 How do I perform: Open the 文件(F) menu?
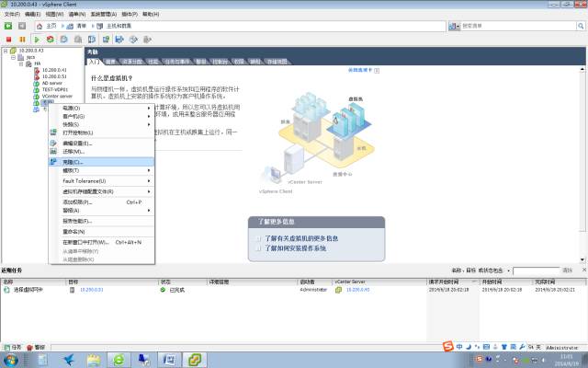12,14
